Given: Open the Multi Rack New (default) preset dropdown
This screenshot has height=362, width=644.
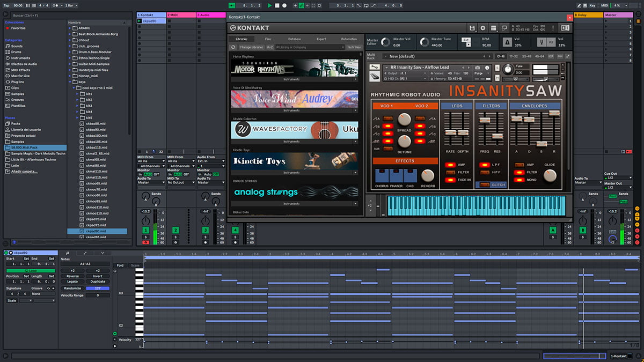Looking at the screenshot, I should pyautogui.click(x=438, y=56).
